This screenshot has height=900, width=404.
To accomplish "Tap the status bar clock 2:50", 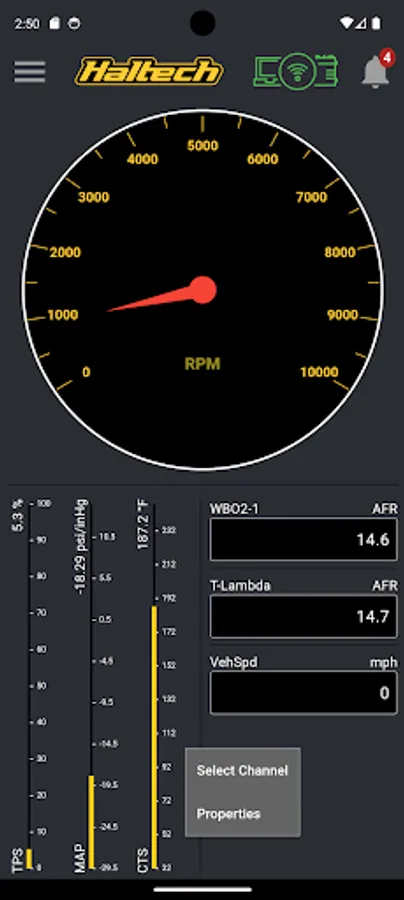I will click(x=27, y=24).
